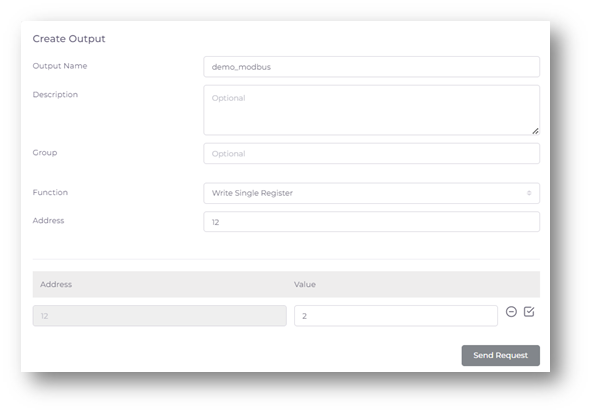Open the Function dropdown arrows

coord(529,193)
